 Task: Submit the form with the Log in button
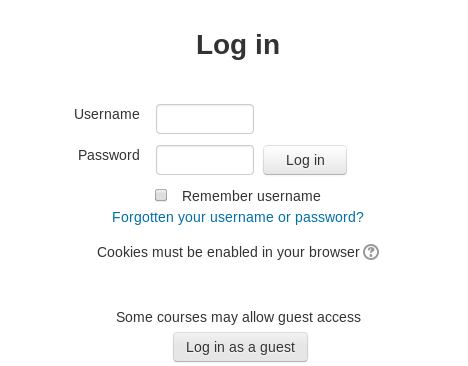(305, 160)
